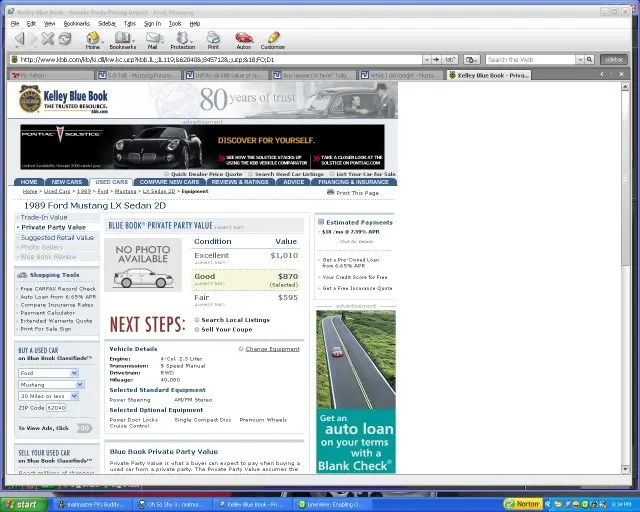The image size is (640, 512).
Task: Open the Mail toolbar icon
Action: point(153,40)
